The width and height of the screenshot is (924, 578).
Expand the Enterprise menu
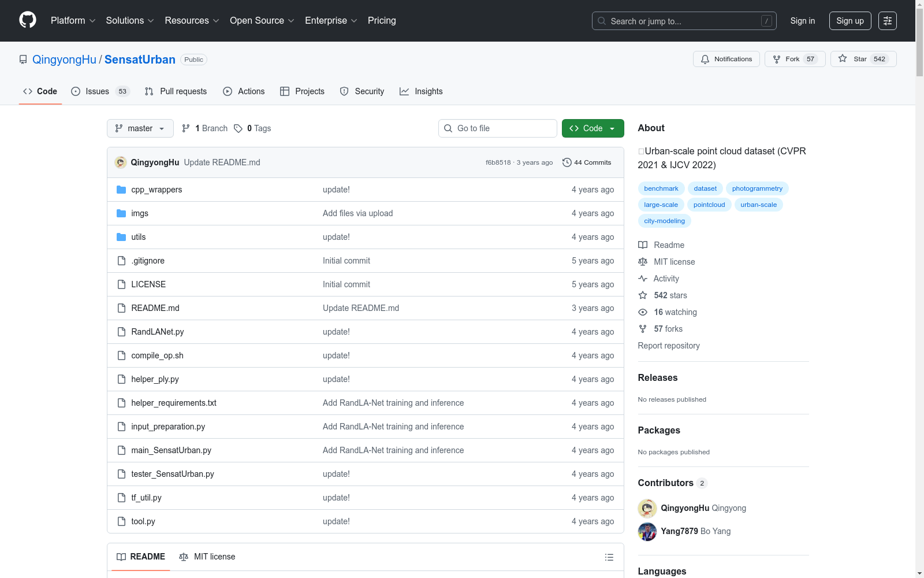331,20
